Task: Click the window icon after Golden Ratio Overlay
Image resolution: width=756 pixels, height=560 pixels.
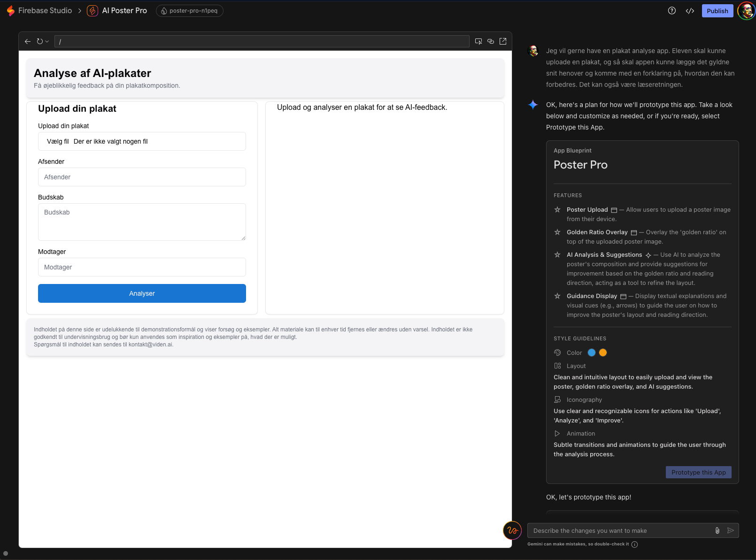Action: 634,233
